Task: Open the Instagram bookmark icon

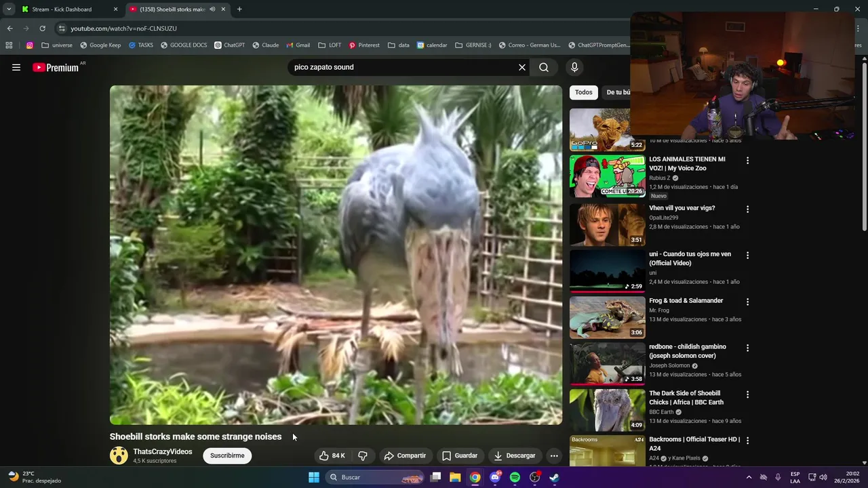Action: 30,45
